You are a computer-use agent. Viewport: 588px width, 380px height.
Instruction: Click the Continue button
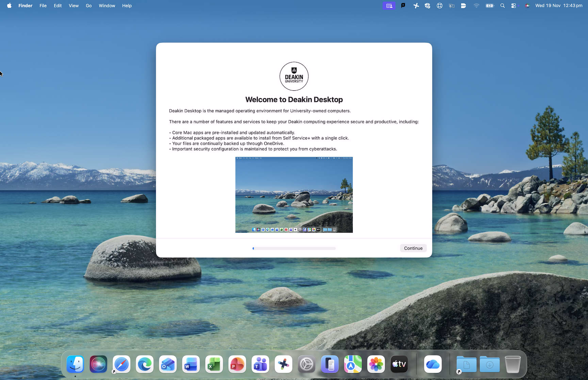coord(413,248)
